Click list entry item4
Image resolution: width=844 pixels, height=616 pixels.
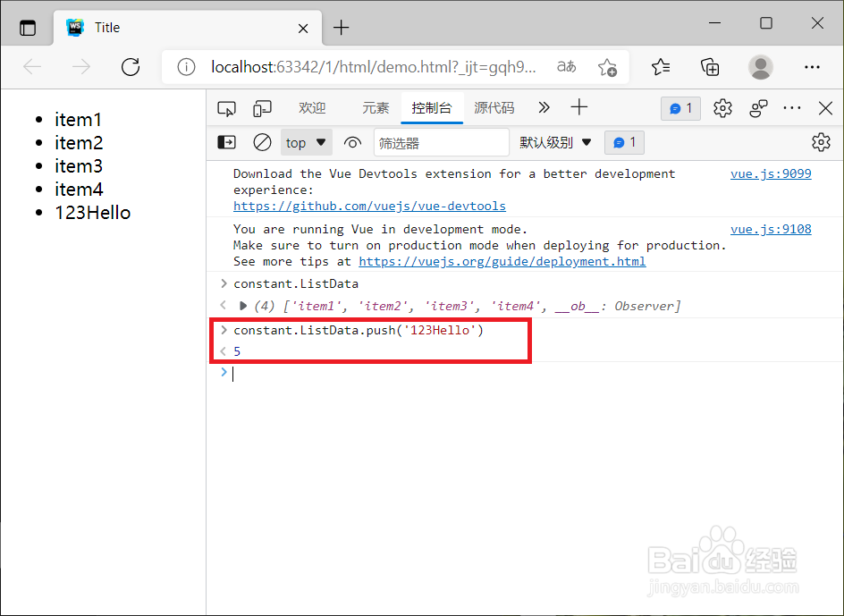click(x=79, y=190)
